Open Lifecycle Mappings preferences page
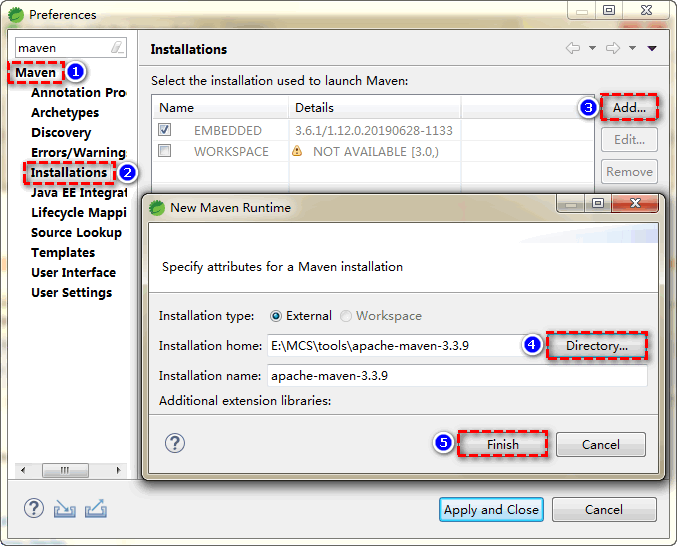677x546 pixels. [79, 212]
